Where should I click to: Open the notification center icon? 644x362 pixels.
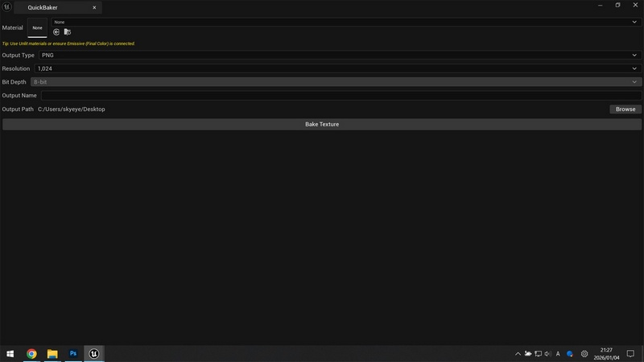(x=630, y=354)
